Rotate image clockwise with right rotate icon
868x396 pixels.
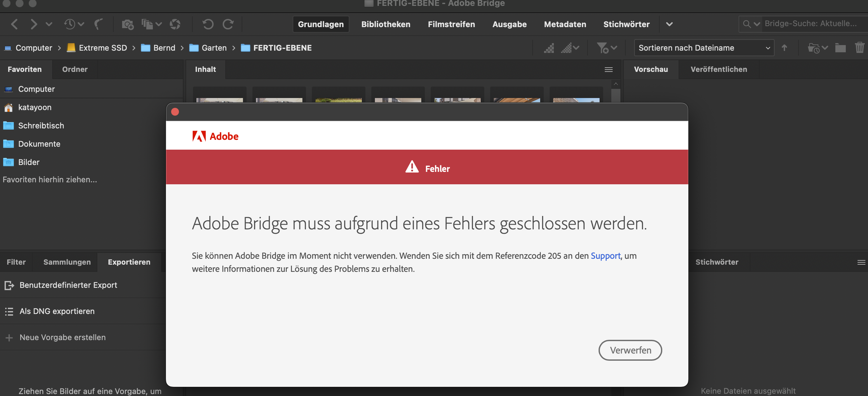coord(228,24)
